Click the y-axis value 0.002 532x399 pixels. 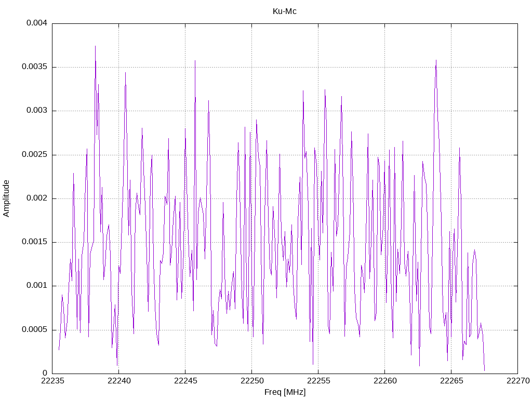click(37, 198)
